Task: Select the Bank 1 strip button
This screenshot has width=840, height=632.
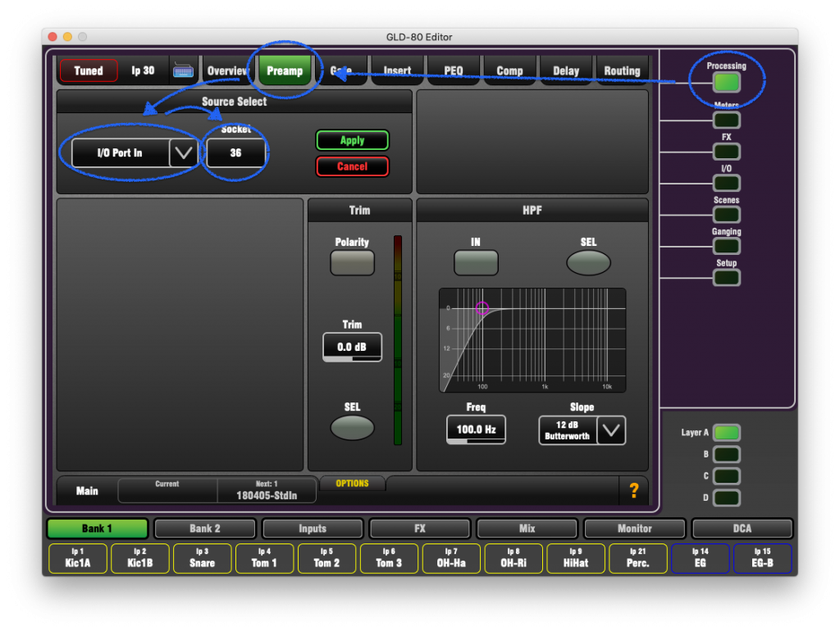Action: pyautogui.click(x=97, y=528)
